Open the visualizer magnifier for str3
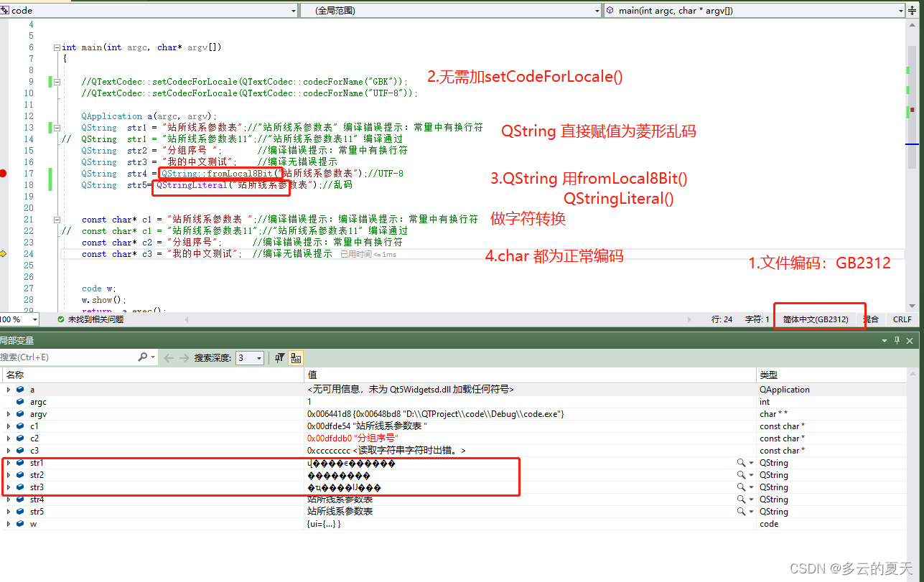This screenshot has width=924, height=582. coord(741,487)
